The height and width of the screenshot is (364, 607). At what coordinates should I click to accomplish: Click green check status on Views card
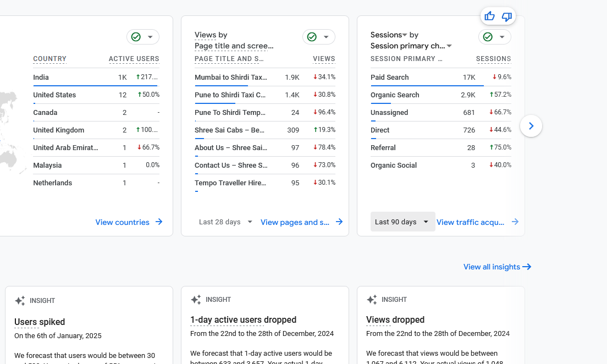[x=312, y=37]
